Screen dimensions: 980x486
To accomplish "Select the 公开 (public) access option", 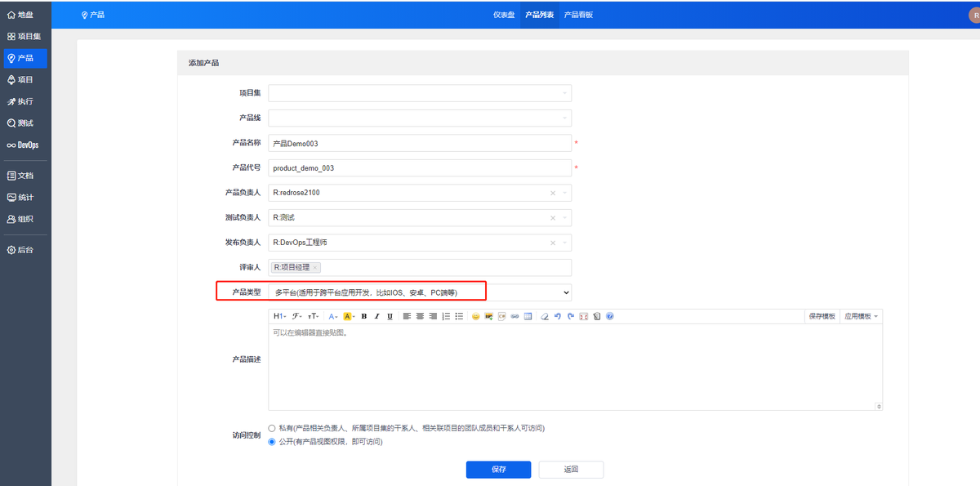I will tap(272, 442).
